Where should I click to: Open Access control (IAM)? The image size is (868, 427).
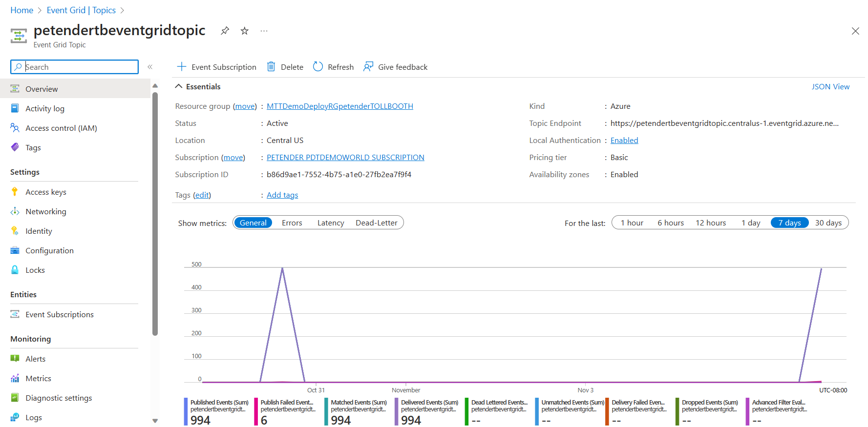(x=61, y=128)
